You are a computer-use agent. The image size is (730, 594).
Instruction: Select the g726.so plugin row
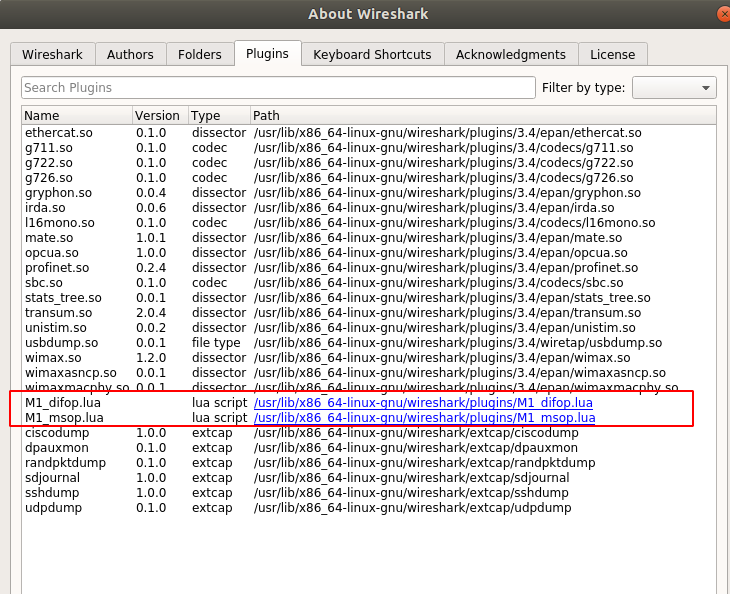click(x=369, y=177)
